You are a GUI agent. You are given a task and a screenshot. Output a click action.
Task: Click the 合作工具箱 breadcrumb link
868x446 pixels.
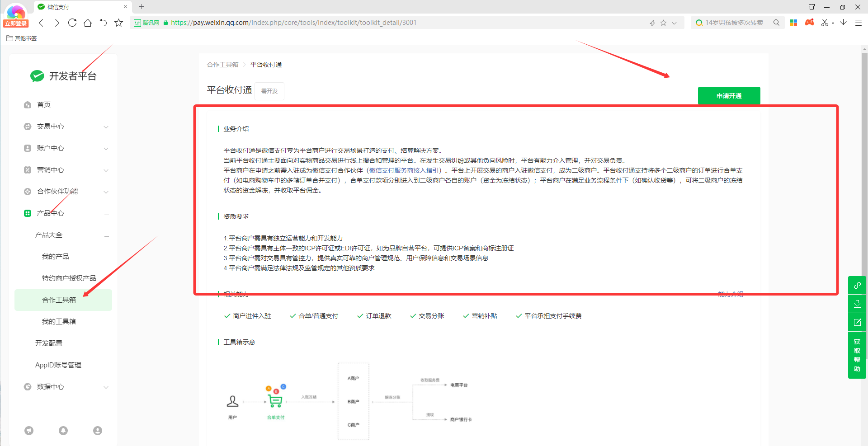click(x=223, y=65)
